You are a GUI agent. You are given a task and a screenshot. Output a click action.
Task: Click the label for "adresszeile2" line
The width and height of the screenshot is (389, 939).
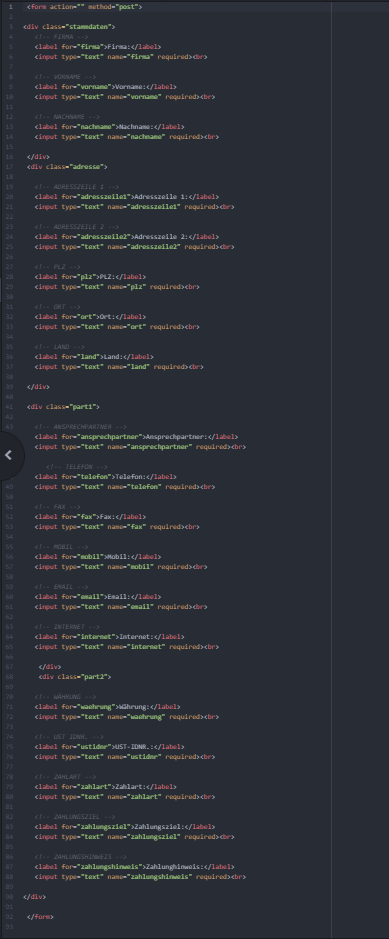point(126,237)
